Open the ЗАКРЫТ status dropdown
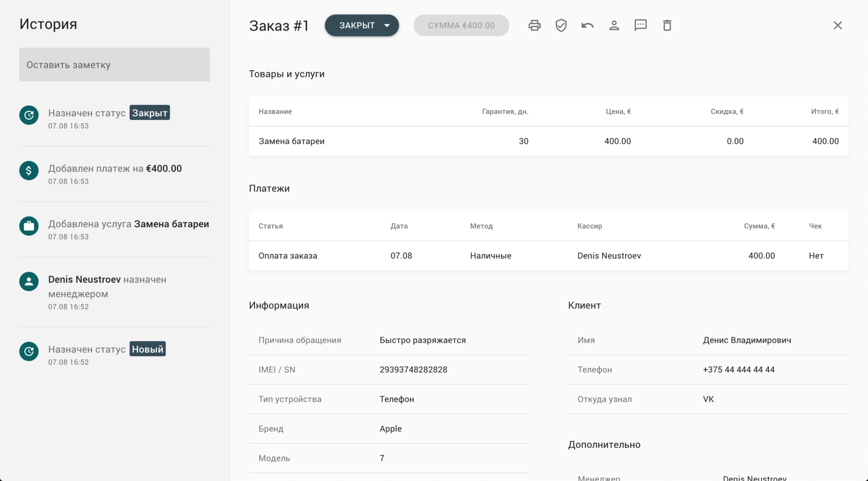The height and width of the screenshot is (481, 868). tap(362, 25)
